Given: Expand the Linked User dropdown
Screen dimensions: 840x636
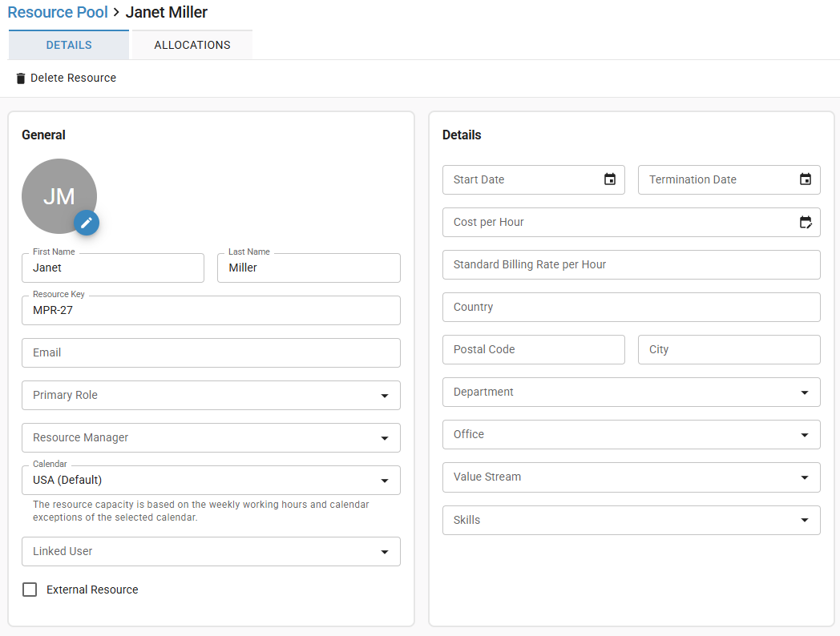Looking at the screenshot, I should coord(211,551).
